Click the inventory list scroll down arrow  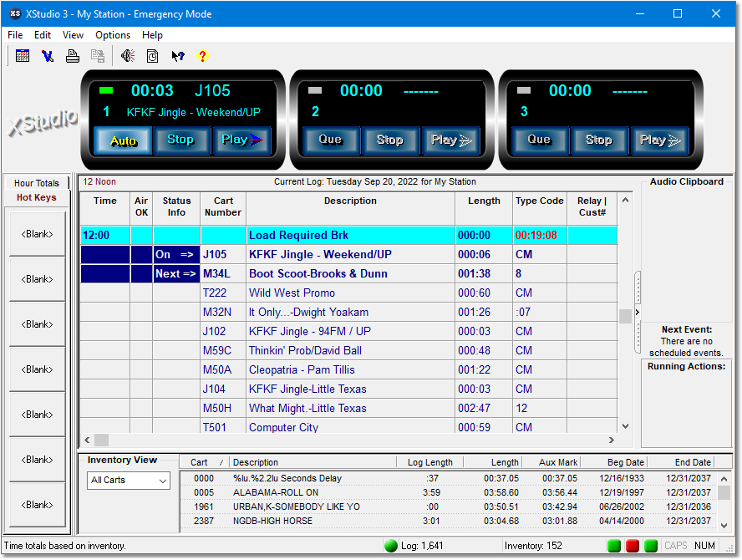(x=724, y=526)
